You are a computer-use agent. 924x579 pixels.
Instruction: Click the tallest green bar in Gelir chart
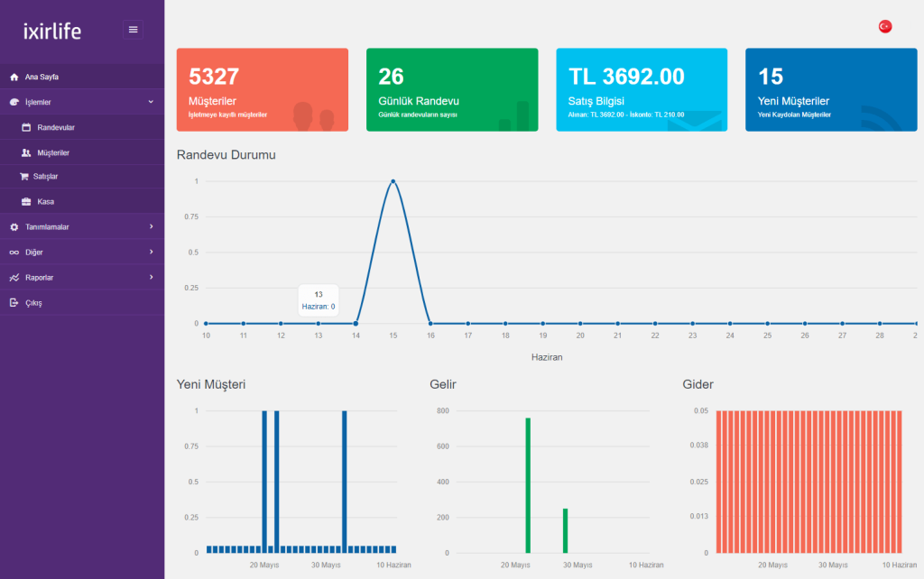pos(528,485)
